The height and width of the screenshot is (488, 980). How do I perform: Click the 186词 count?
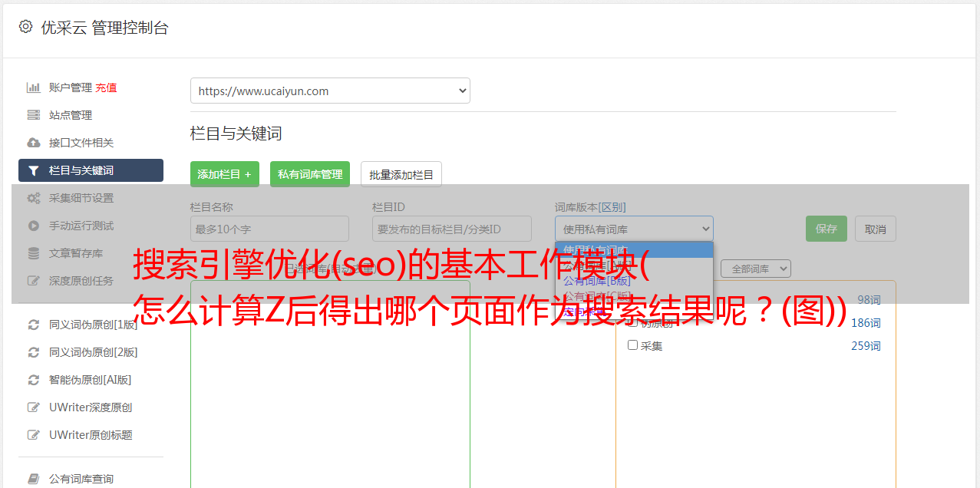[x=866, y=323]
